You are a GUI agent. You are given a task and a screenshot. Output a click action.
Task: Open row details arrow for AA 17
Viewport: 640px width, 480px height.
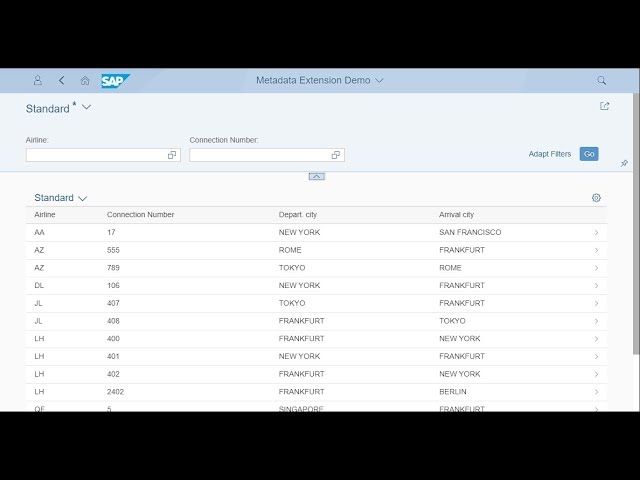click(596, 233)
